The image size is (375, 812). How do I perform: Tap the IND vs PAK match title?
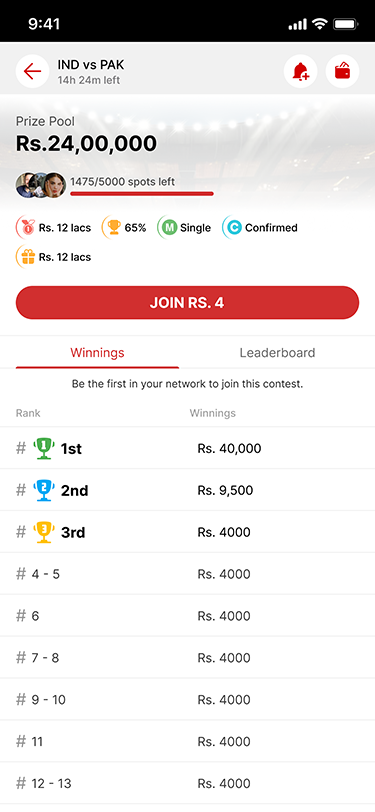(91, 65)
